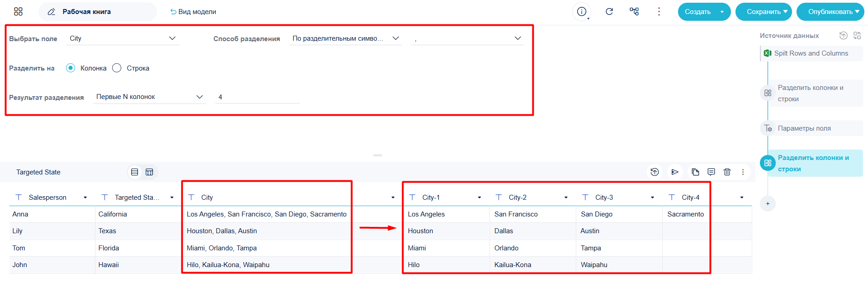Open the three-dot menu in top bar
The width and height of the screenshot is (868, 301).
(659, 12)
